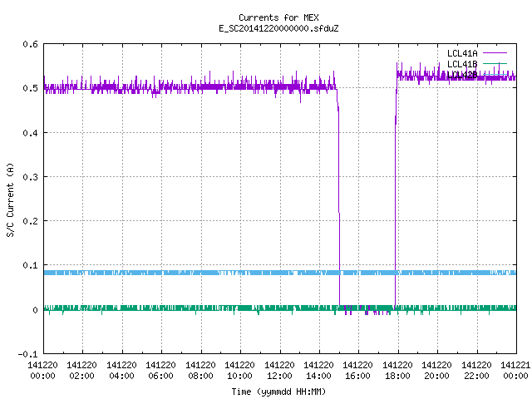Click the 22:00 time tick label

476,376
